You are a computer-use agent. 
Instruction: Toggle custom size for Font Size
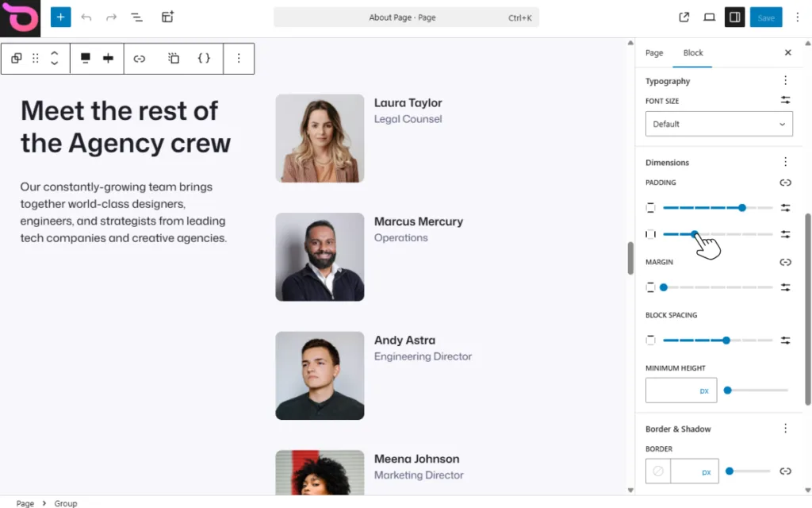pos(785,101)
